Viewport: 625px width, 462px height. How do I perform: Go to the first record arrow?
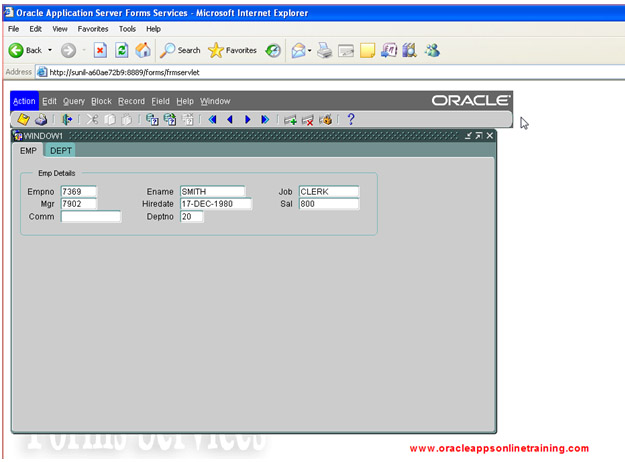[x=212, y=119]
